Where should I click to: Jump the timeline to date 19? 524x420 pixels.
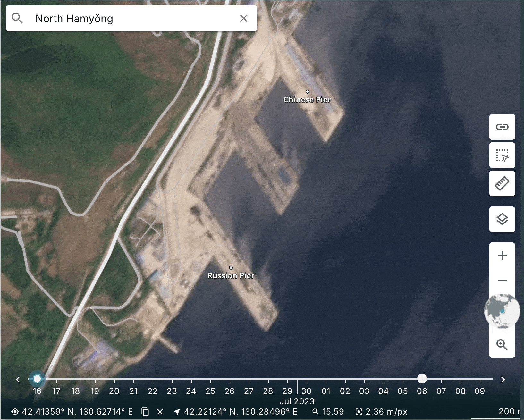point(95,391)
